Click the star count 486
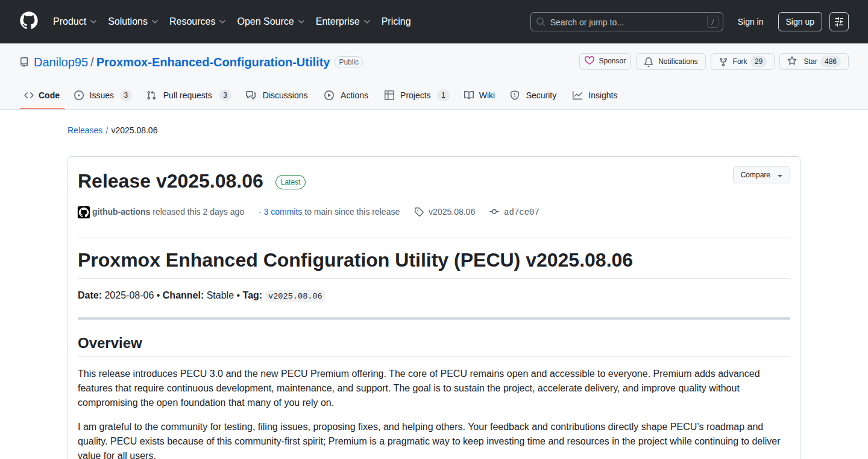 click(x=831, y=62)
